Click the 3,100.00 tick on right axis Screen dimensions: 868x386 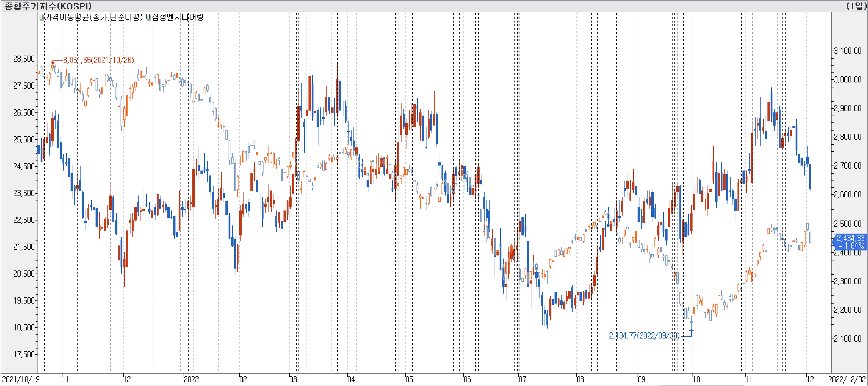(847, 51)
